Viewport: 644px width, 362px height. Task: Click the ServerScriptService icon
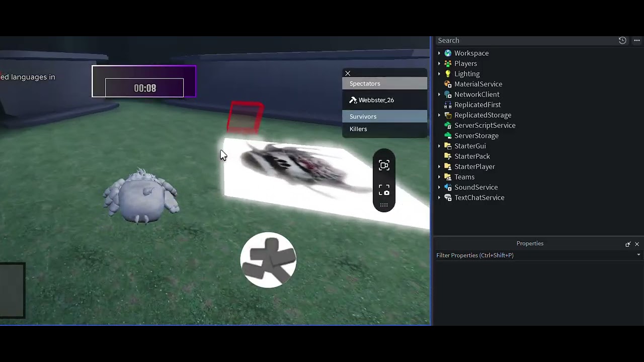pyautogui.click(x=448, y=125)
